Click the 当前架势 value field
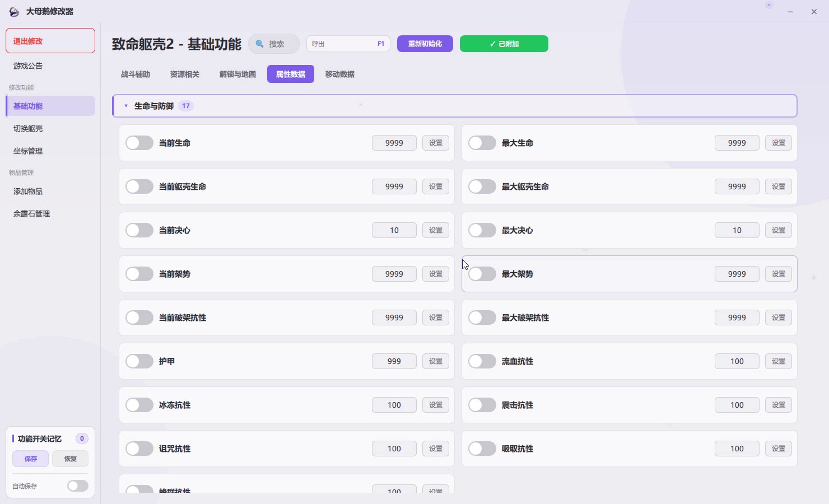The width and height of the screenshot is (829, 504). pyautogui.click(x=394, y=274)
